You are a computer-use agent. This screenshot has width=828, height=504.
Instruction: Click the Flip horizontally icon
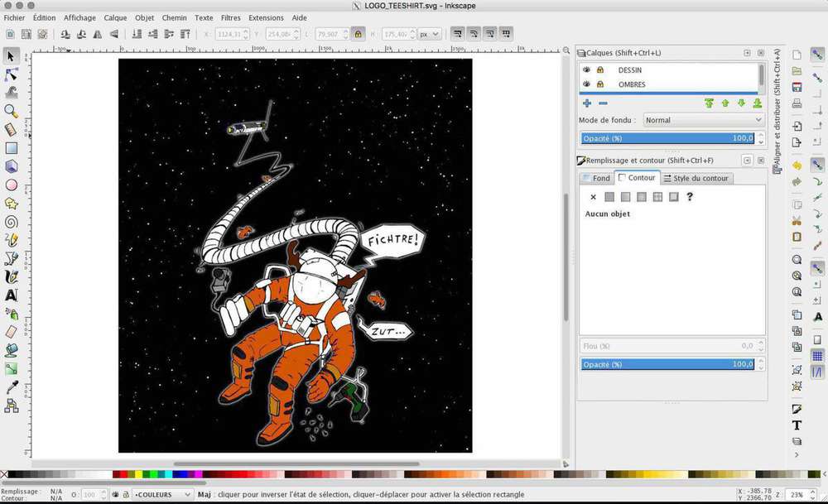tap(98, 34)
